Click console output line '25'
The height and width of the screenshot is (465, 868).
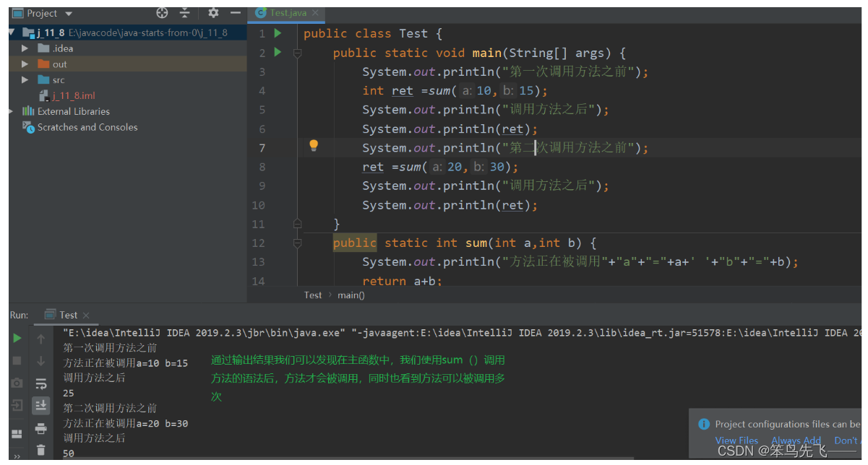[x=69, y=393]
